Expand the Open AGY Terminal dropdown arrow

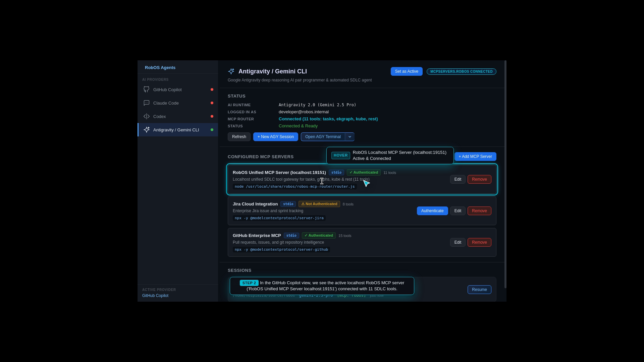pyautogui.click(x=350, y=137)
